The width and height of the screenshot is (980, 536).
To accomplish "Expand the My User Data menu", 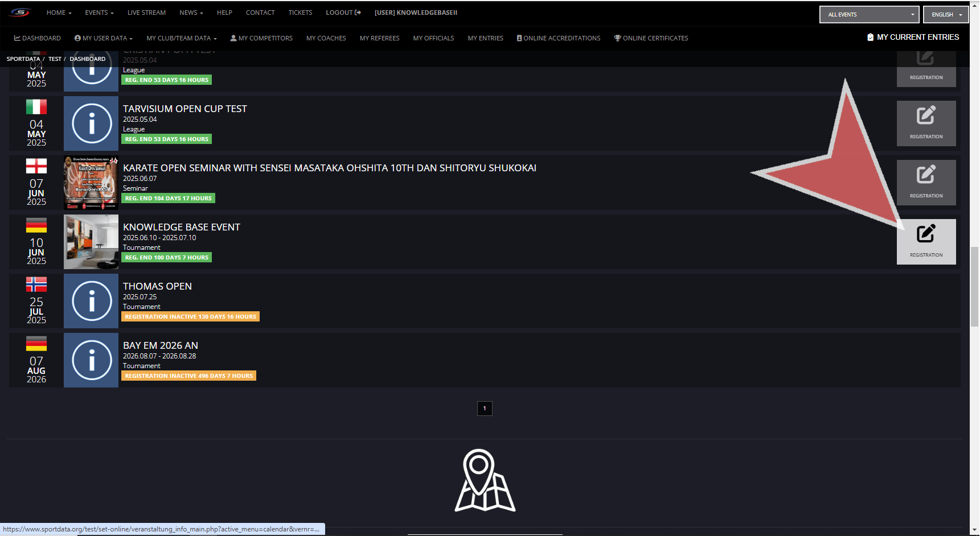I will (x=103, y=38).
